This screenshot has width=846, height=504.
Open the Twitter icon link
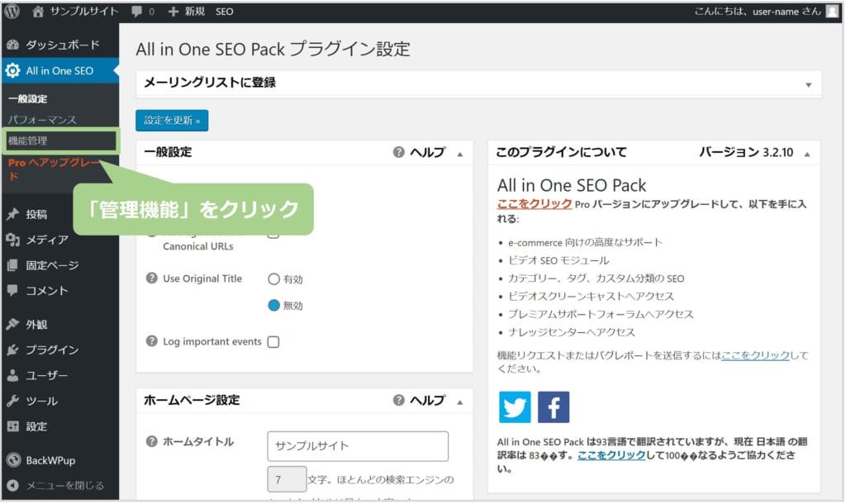(x=515, y=407)
